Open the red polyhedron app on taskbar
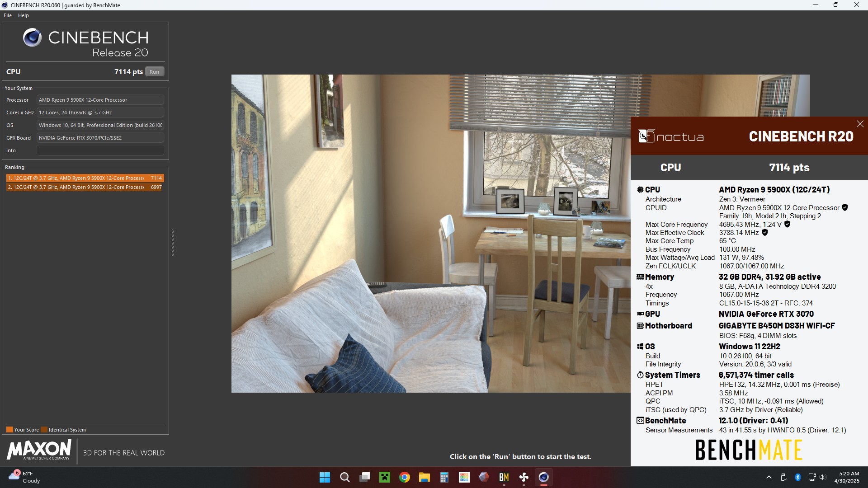Viewport: 868px width, 488px height. (484, 477)
